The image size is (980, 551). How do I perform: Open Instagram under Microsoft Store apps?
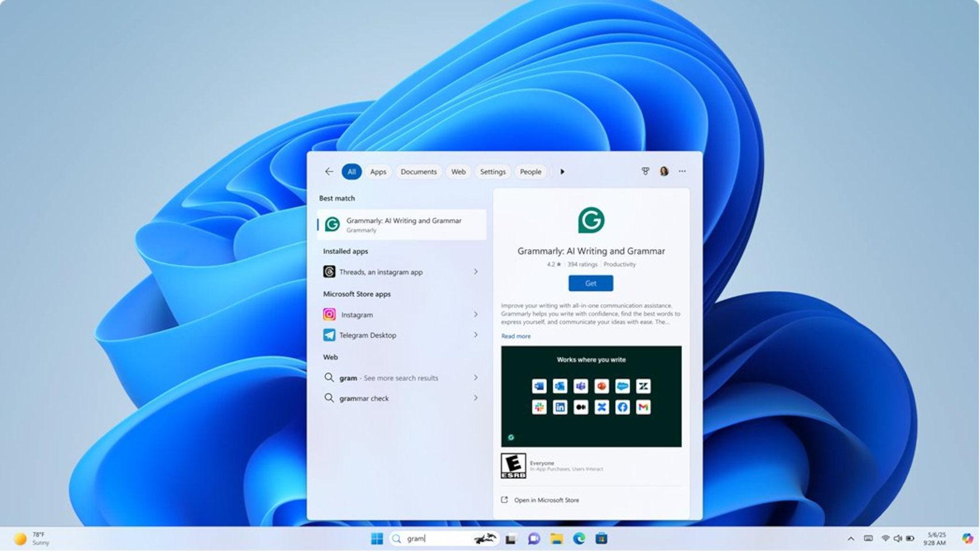pos(357,315)
